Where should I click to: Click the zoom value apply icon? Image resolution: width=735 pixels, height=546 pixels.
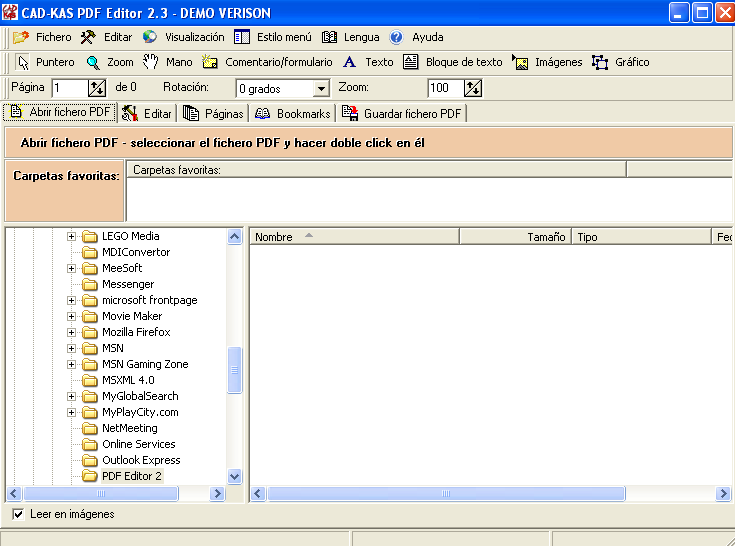coord(473,88)
